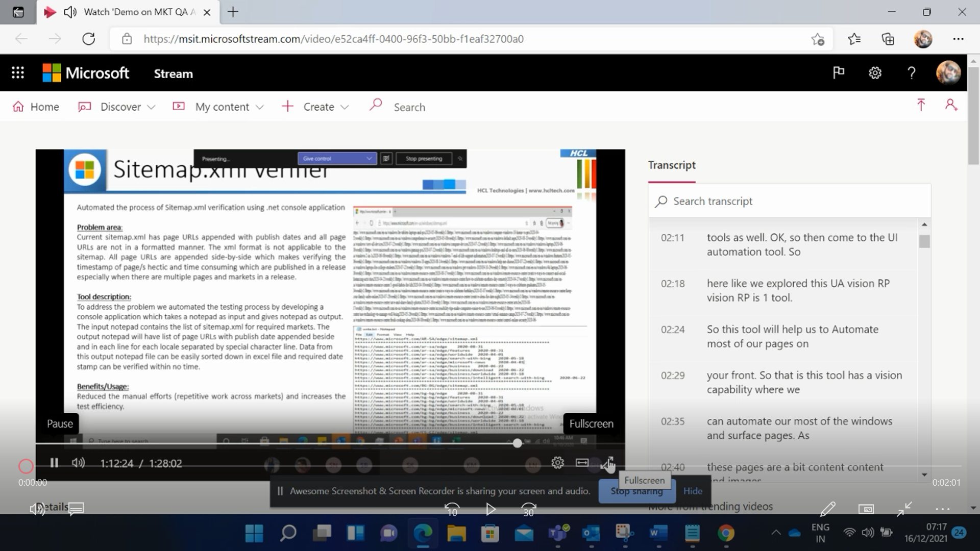This screenshot has height=551, width=980.
Task: Open video player settings gear
Action: coord(557,463)
